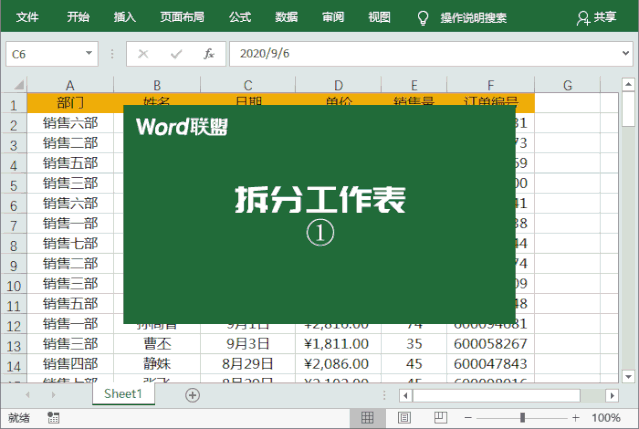Expand the formula bar chevron
Image resolution: width=639 pixels, height=429 pixels.
(x=624, y=54)
